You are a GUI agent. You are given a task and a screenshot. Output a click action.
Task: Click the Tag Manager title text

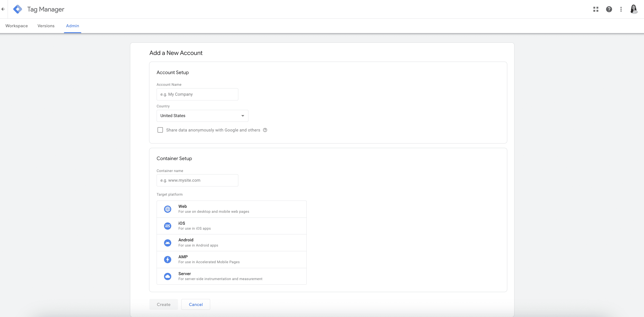(46, 9)
